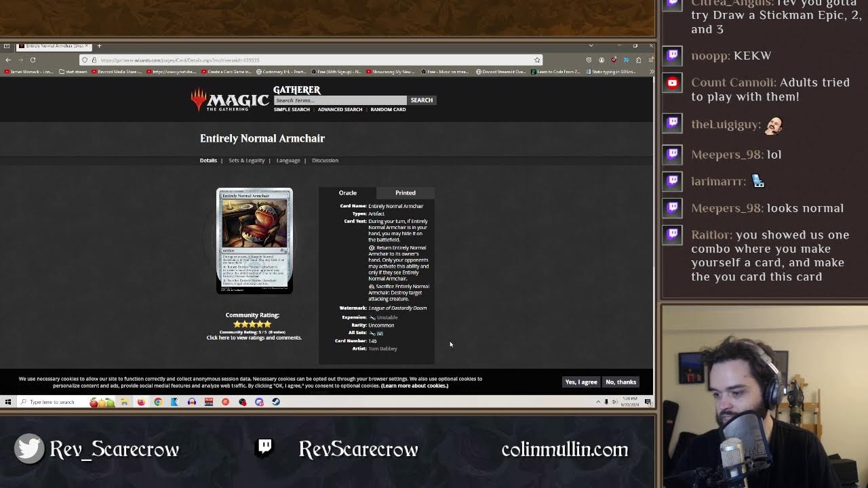Click the community rating stars
The height and width of the screenshot is (488, 868).
tap(252, 324)
